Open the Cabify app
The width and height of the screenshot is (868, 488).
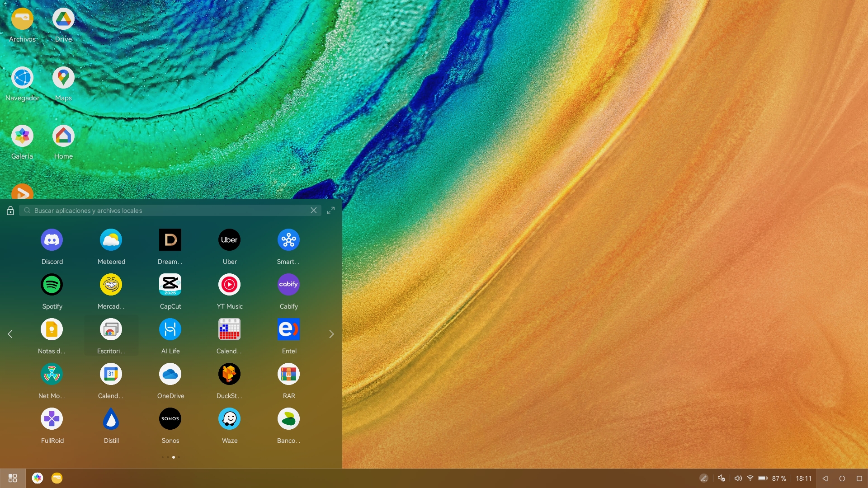[x=288, y=285]
